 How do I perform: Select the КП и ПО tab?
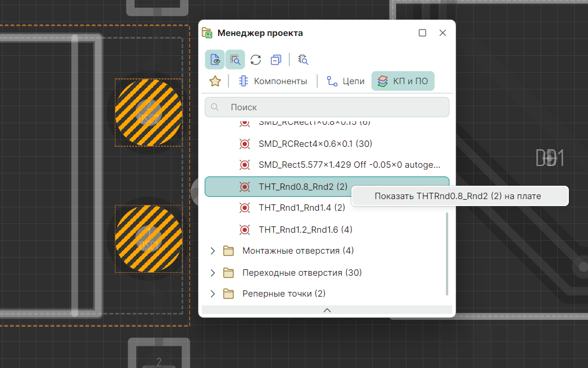click(403, 81)
